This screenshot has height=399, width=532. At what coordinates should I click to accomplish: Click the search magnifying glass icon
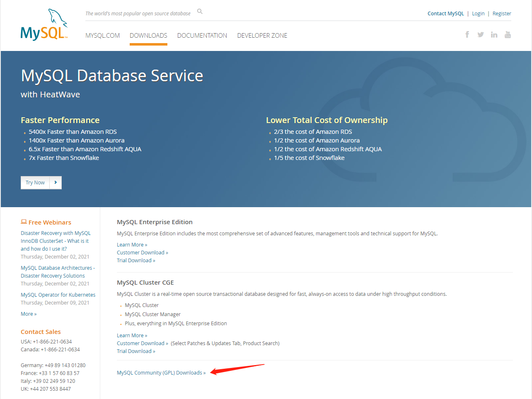[200, 11]
